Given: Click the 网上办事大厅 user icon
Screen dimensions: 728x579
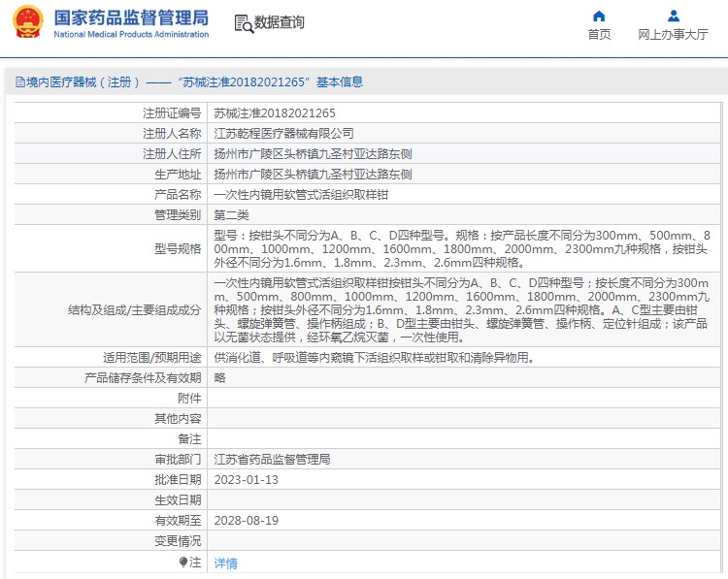Looking at the screenshot, I should click(x=674, y=16).
